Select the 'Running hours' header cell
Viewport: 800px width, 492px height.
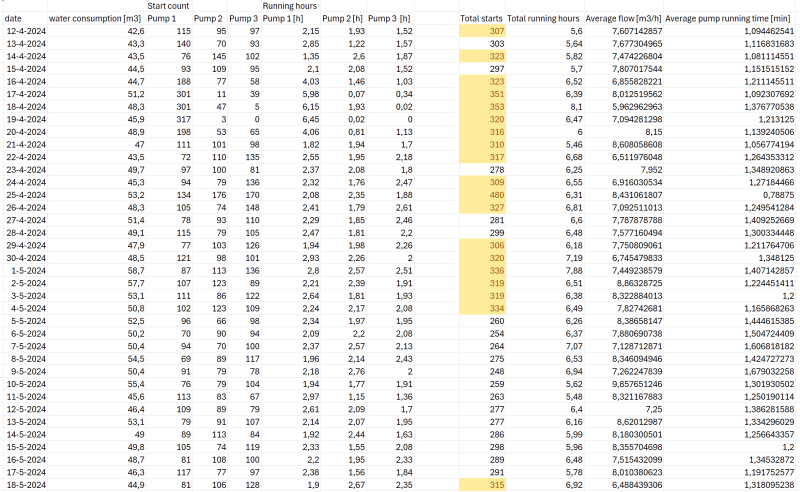(290, 6)
